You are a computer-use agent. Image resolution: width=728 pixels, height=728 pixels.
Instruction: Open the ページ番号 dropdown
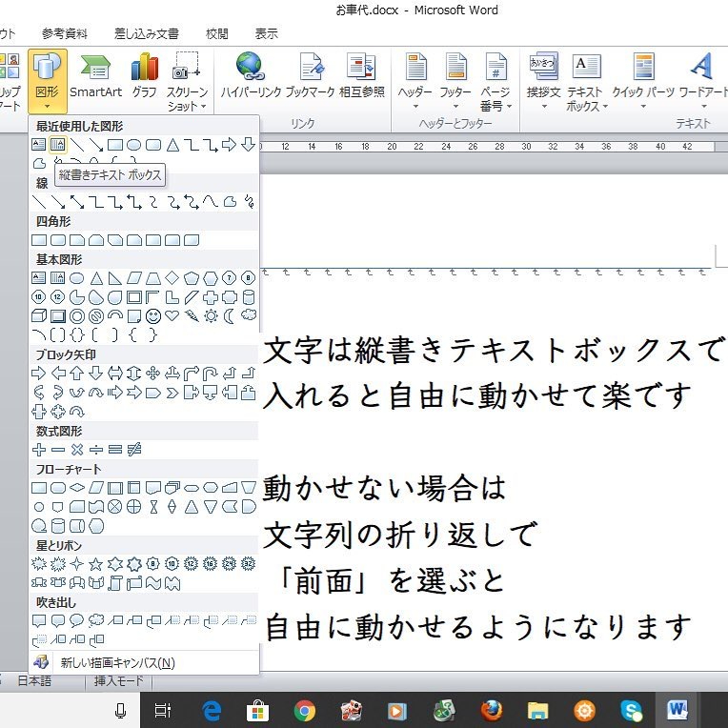click(495, 81)
